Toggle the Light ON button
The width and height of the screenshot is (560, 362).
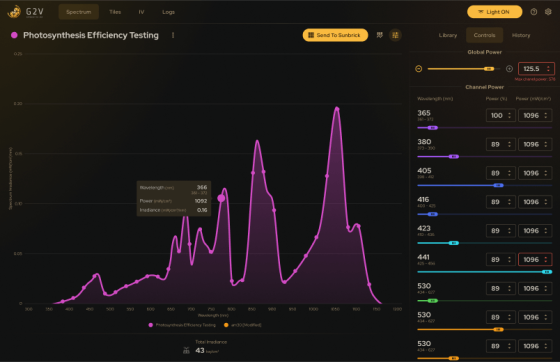pyautogui.click(x=494, y=12)
